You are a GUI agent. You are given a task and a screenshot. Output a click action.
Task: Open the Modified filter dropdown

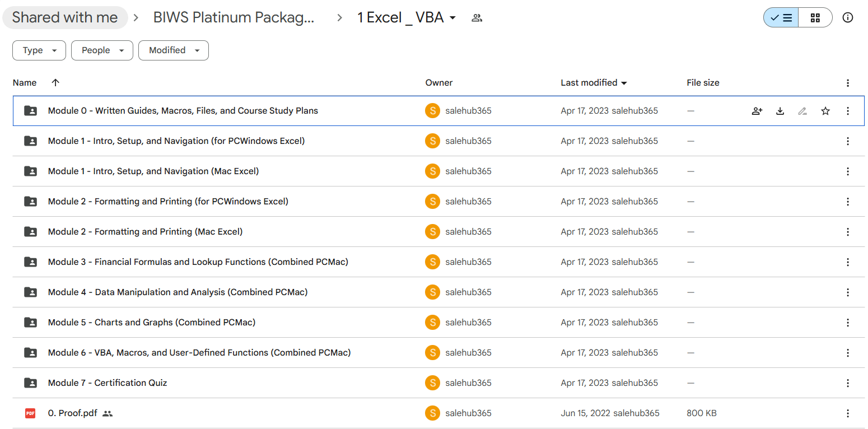[x=174, y=50]
